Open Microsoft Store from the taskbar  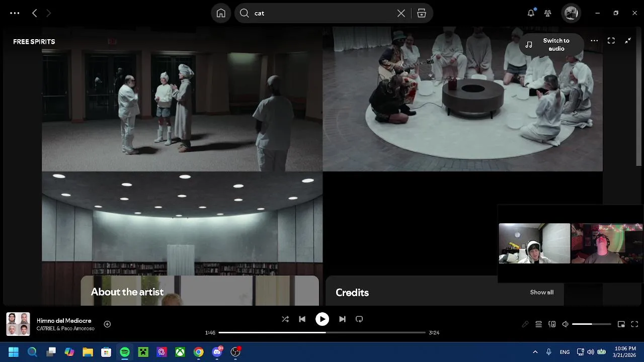click(x=106, y=352)
